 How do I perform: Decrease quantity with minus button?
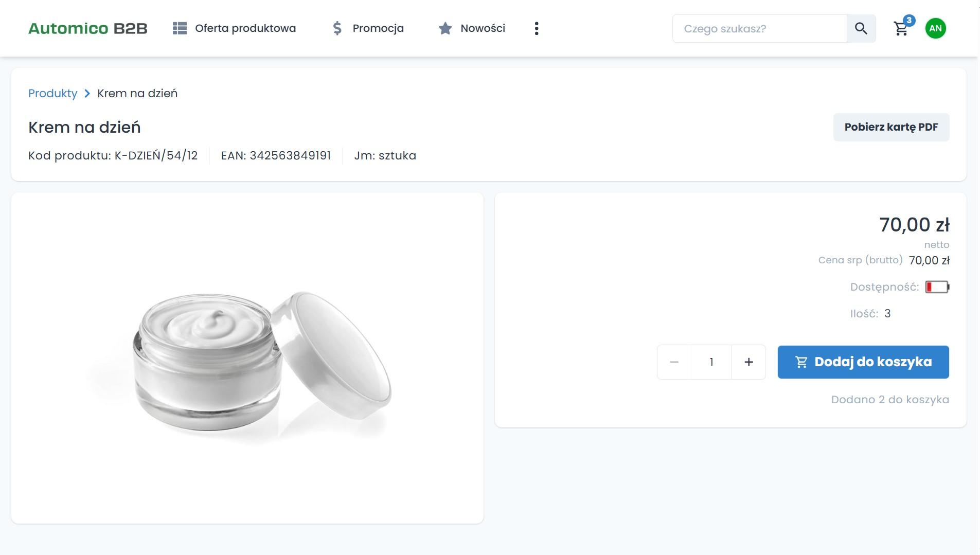(x=674, y=362)
